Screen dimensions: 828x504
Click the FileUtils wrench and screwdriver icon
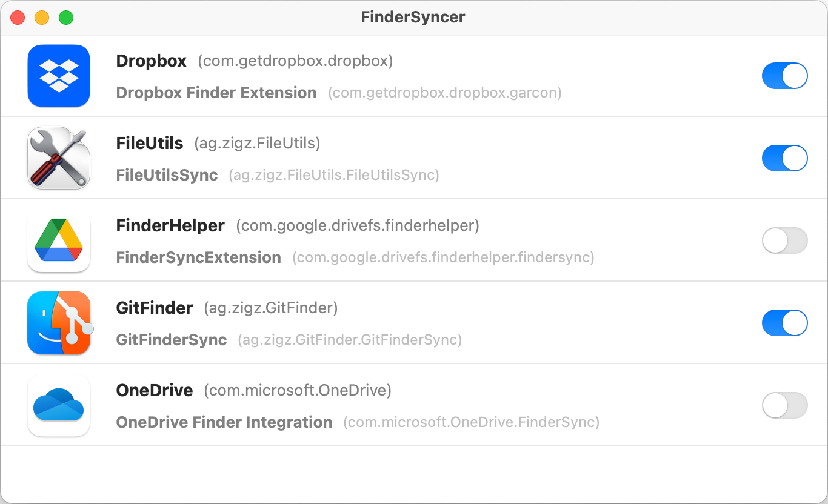59,158
